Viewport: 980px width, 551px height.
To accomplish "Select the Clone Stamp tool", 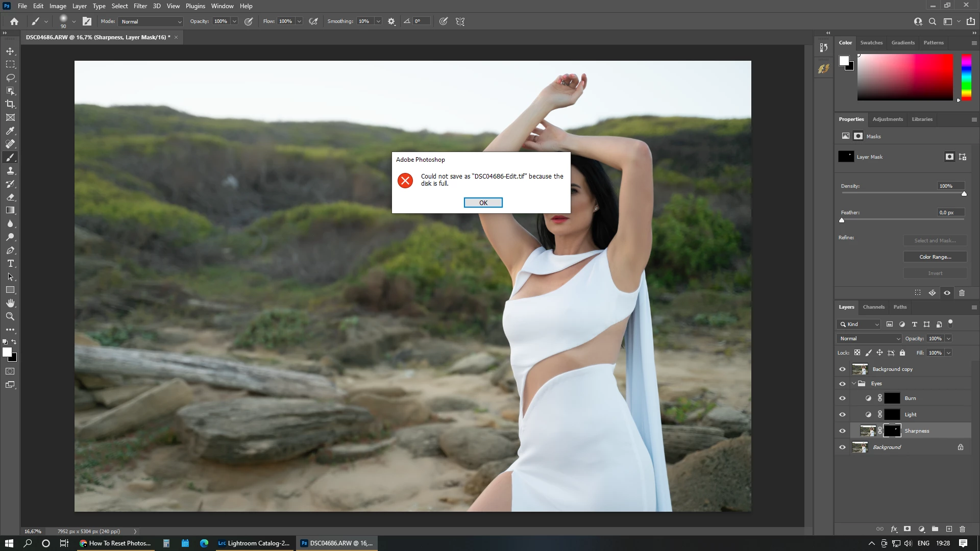I will (x=10, y=171).
